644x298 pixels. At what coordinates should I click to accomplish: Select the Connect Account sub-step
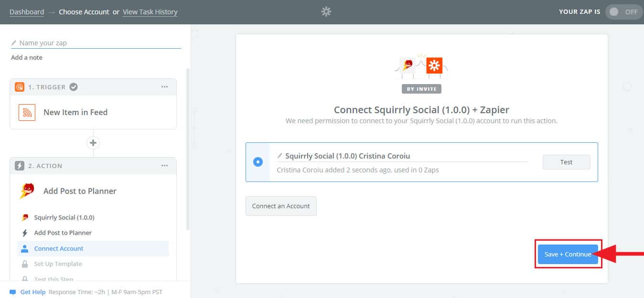click(93, 248)
